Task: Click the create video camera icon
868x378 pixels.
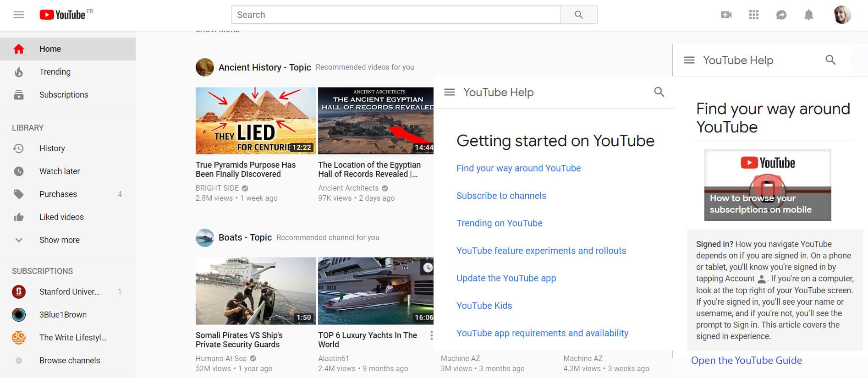Action: [726, 15]
